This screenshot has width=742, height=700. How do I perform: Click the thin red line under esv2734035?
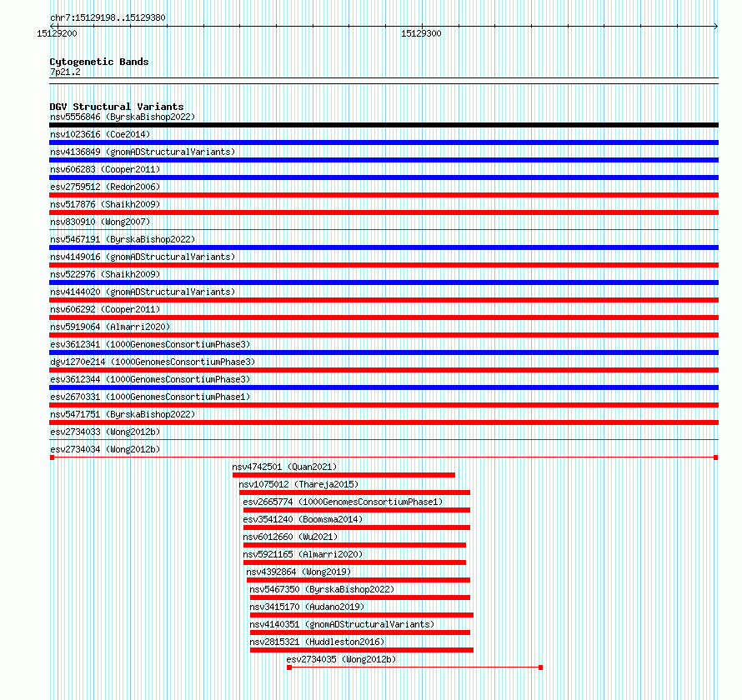click(415, 667)
